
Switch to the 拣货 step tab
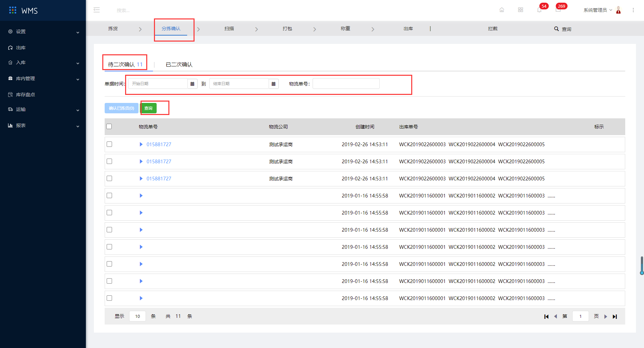tap(113, 29)
